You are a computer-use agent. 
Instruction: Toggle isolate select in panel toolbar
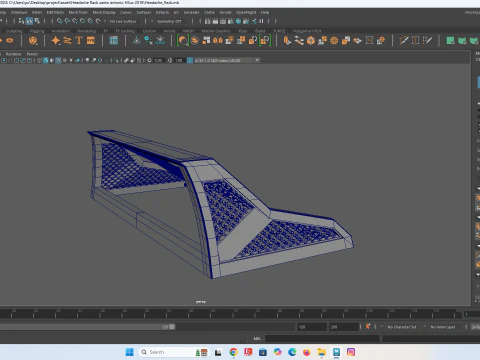(x=116, y=60)
